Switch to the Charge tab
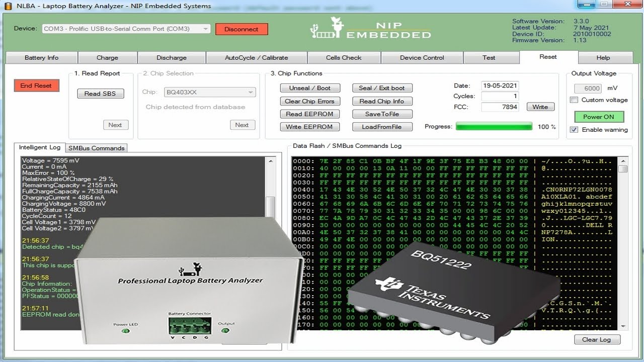Image resolution: width=644 pixels, height=362 pixels. [107, 58]
